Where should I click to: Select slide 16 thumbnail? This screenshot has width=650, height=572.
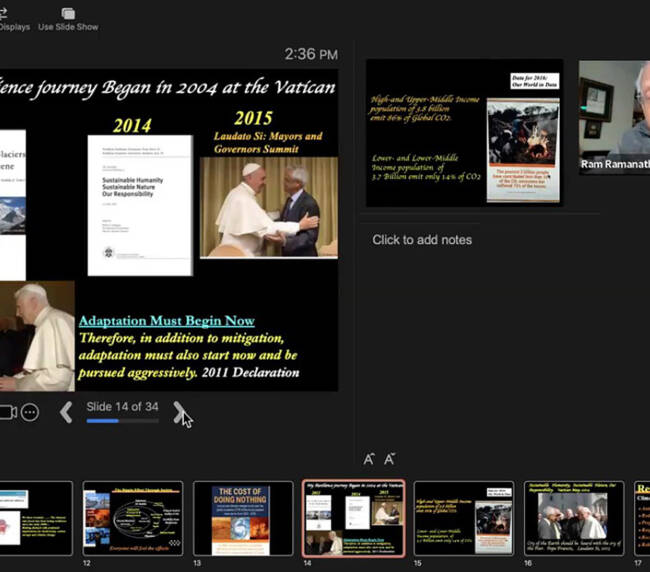(x=574, y=518)
